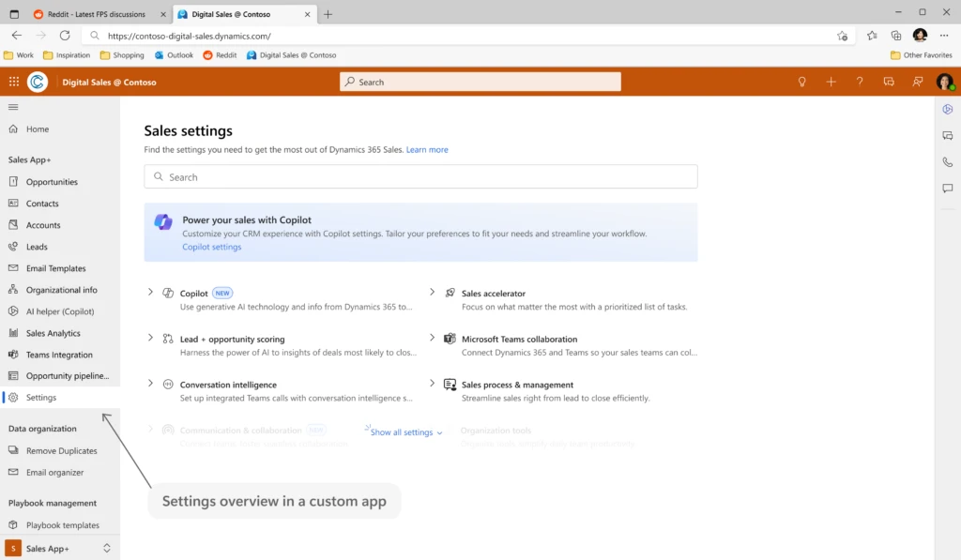Collapse the site map with the hamburger icon

point(13,106)
